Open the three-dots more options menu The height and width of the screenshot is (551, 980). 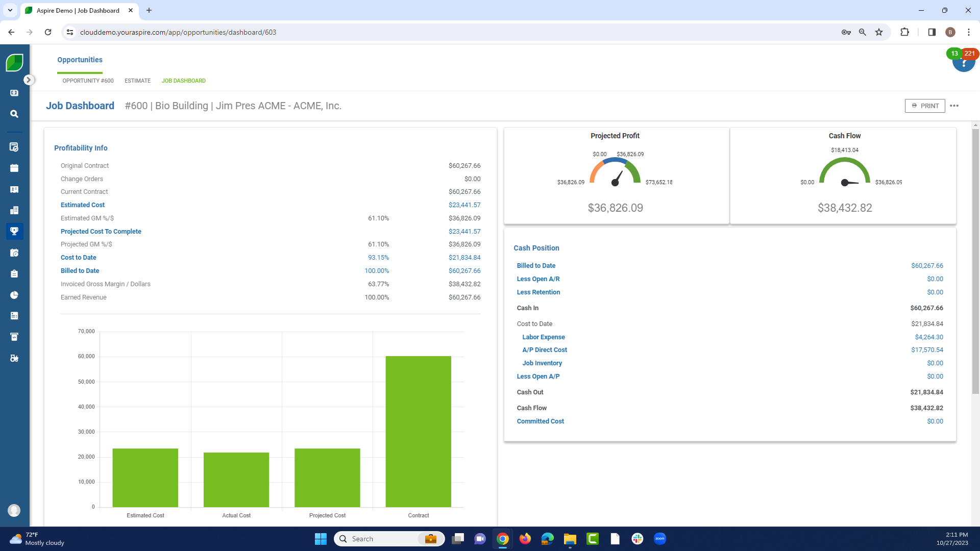(954, 106)
